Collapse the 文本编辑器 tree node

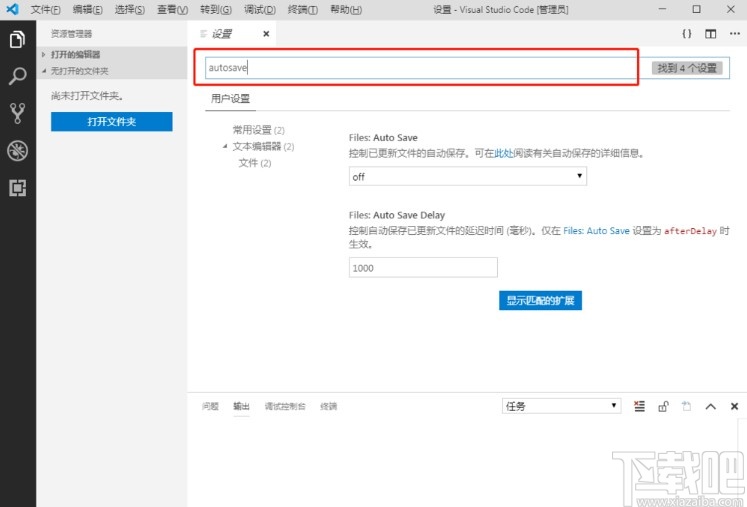[225, 146]
